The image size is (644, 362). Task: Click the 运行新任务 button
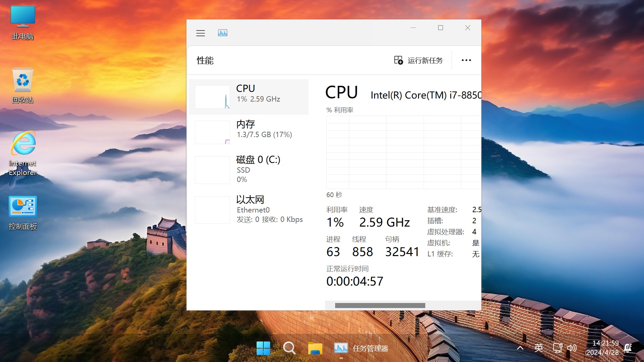(x=418, y=60)
